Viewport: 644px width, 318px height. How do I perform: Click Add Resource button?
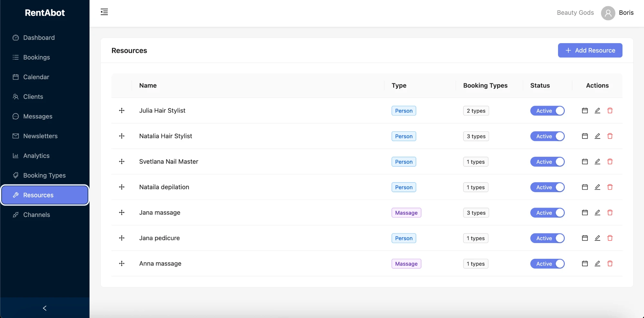590,50
